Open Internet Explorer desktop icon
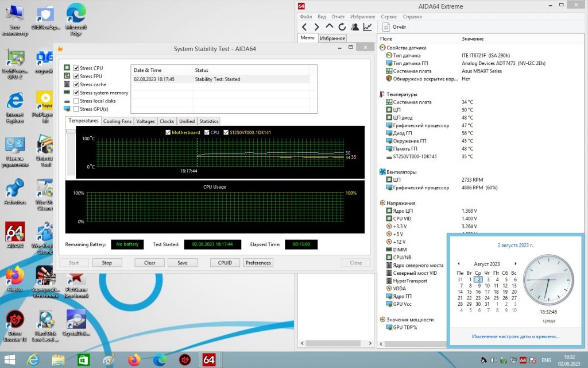Viewport: 588px width, 368px height. point(15,108)
